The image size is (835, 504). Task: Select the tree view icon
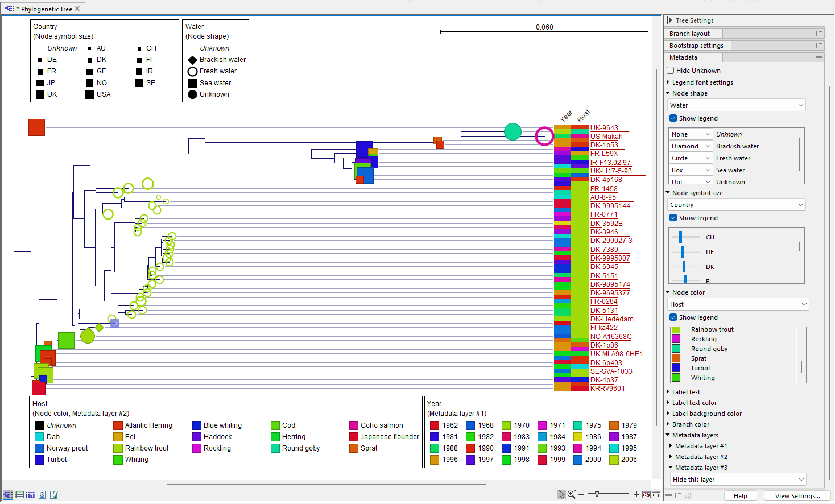[7, 494]
